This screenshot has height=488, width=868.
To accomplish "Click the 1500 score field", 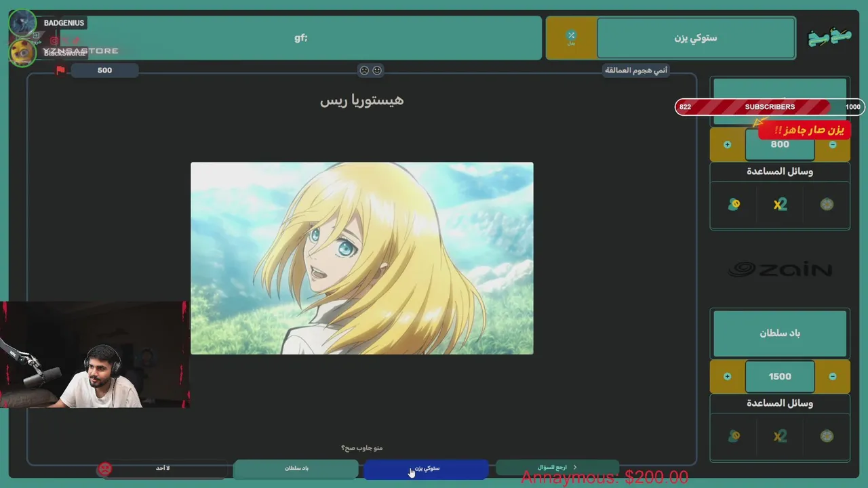I will pyautogui.click(x=780, y=376).
